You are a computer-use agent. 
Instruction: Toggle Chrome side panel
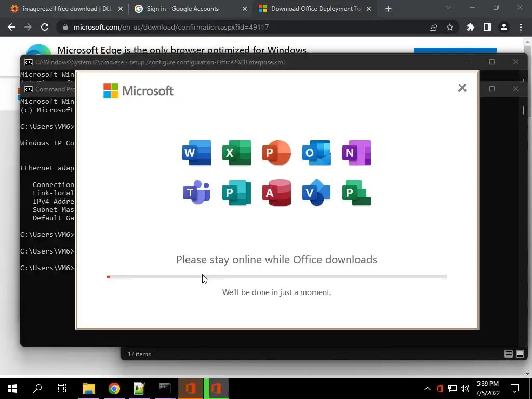[x=487, y=27]
